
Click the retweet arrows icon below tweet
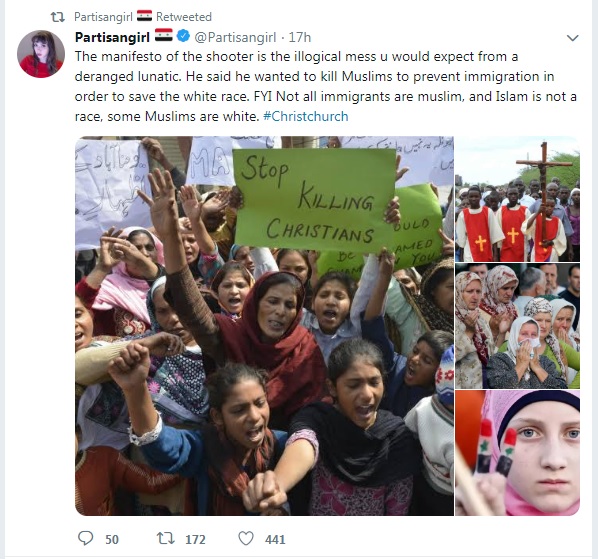(x=166, y=538)
